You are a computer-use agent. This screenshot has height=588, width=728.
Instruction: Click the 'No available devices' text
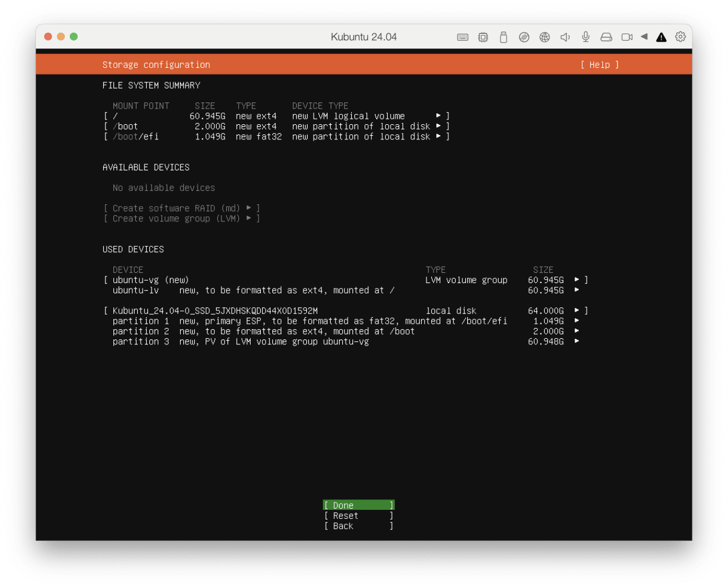[164, 187]
